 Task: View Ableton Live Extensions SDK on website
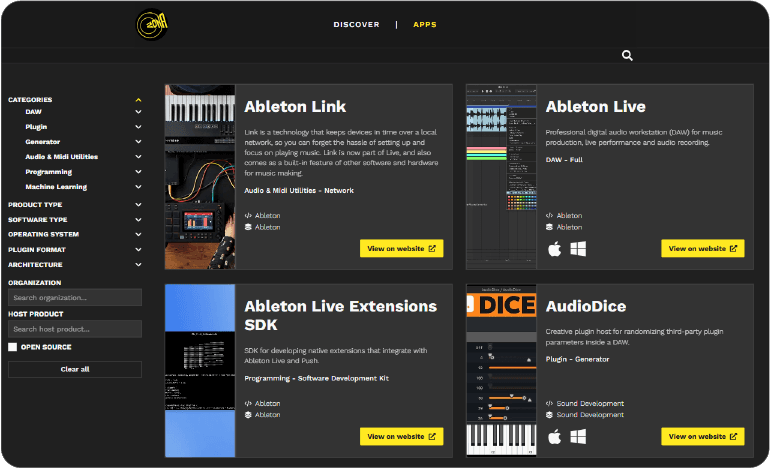(401, 437)
